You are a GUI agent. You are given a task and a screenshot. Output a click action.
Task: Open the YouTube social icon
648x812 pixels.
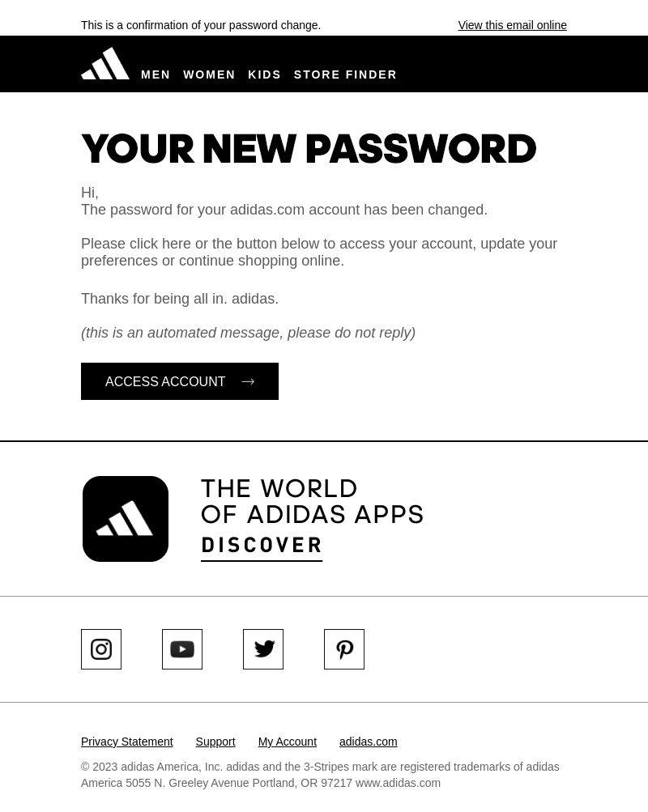182,649
